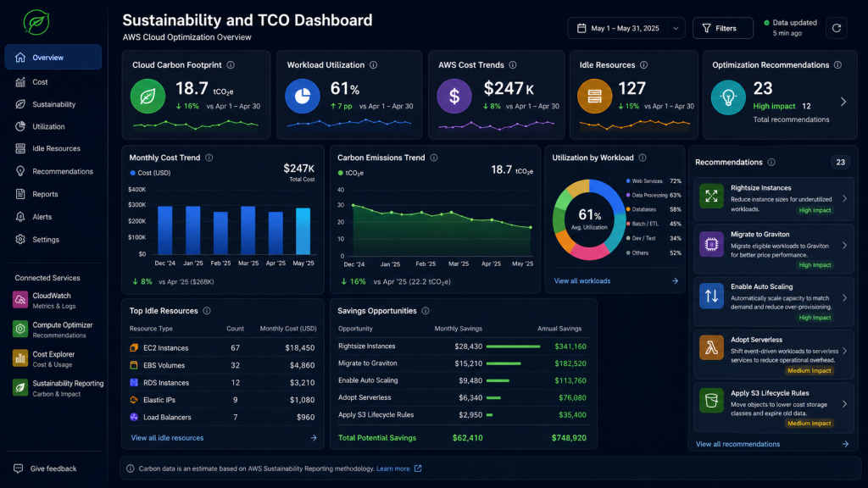Expand the Enable Auto Scaling recommendation chevron
Screen dimensions: 868x488
845,298
